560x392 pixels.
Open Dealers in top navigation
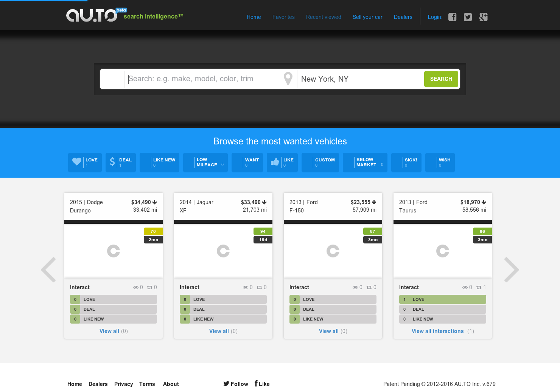[x=403, y=17]
